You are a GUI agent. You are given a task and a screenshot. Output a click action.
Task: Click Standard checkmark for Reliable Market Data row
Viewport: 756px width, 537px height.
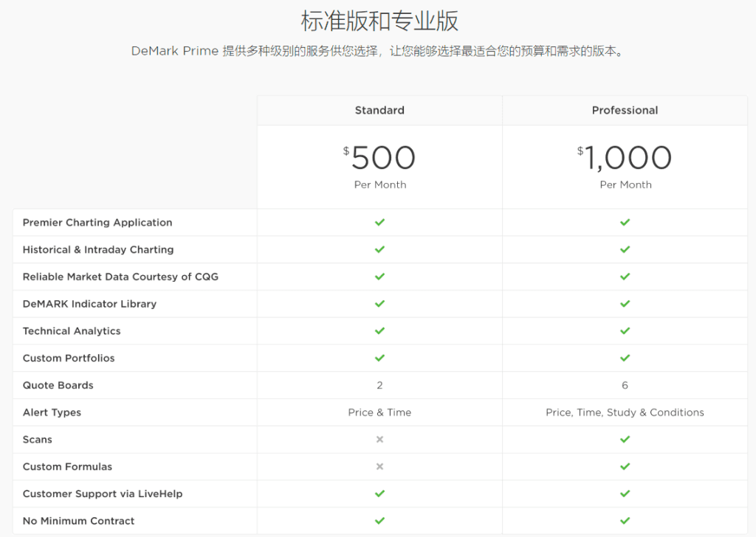380,277
